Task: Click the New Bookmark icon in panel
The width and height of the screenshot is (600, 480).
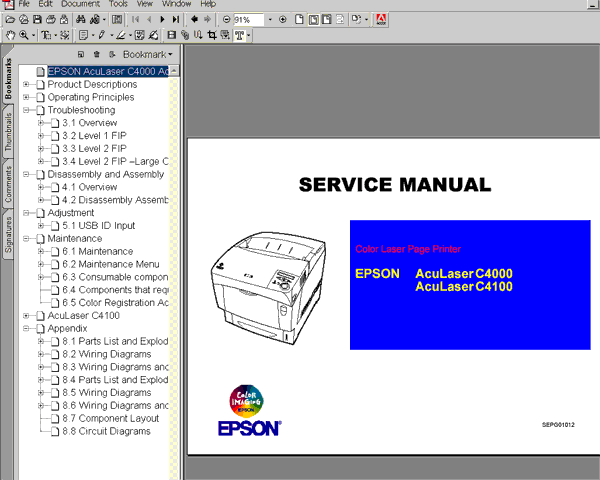Action: click(81, 54)
